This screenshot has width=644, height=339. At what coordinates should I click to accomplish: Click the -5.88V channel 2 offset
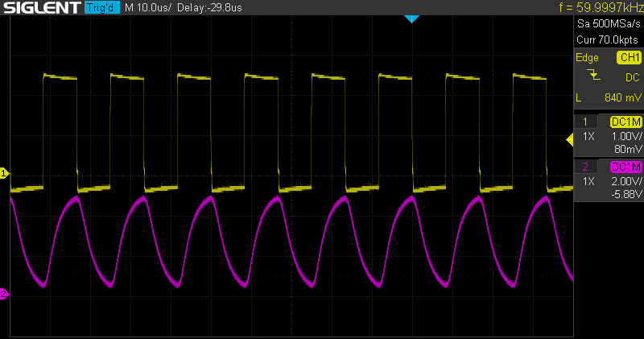626,194
